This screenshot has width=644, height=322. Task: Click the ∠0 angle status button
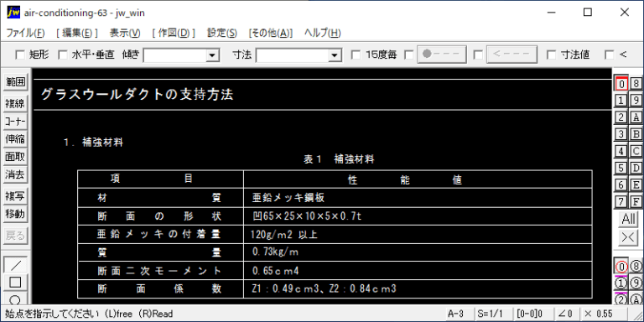pyautogui.click(x=566, y=314)
